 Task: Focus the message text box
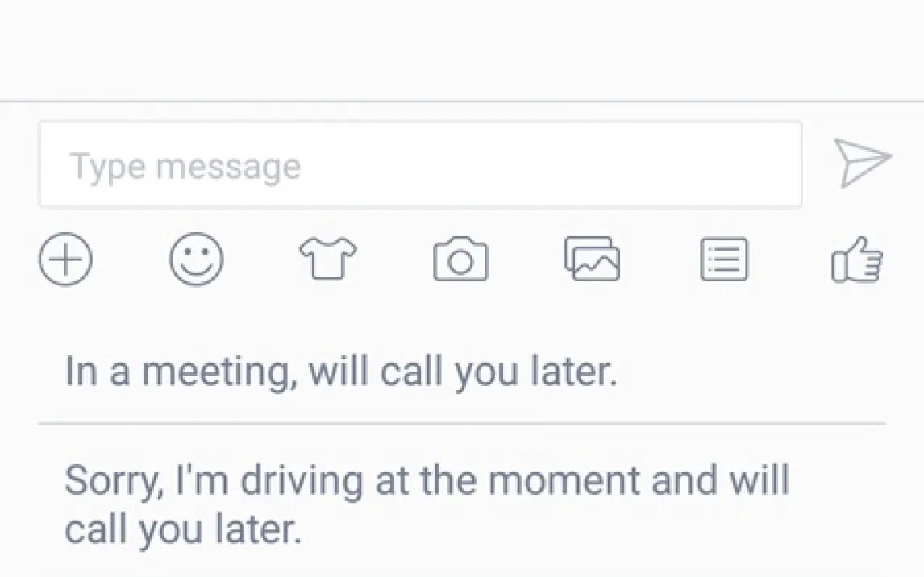point(419,165)
